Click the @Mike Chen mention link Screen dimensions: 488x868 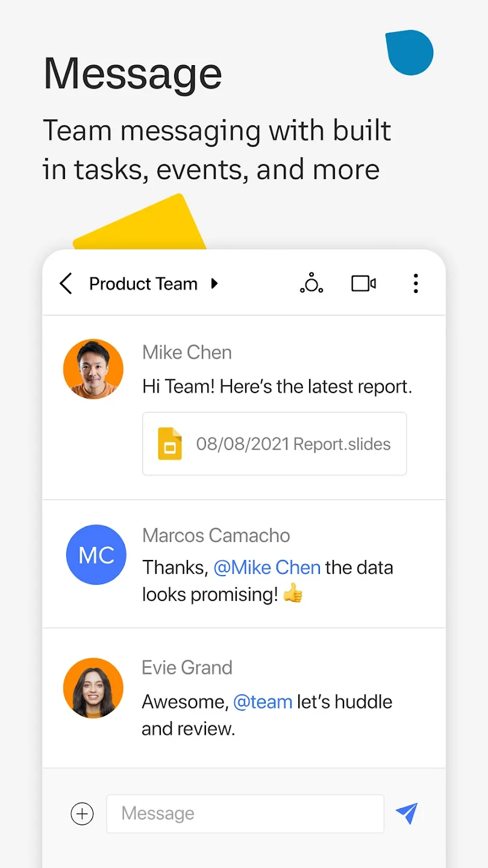(x=267, y=567)
